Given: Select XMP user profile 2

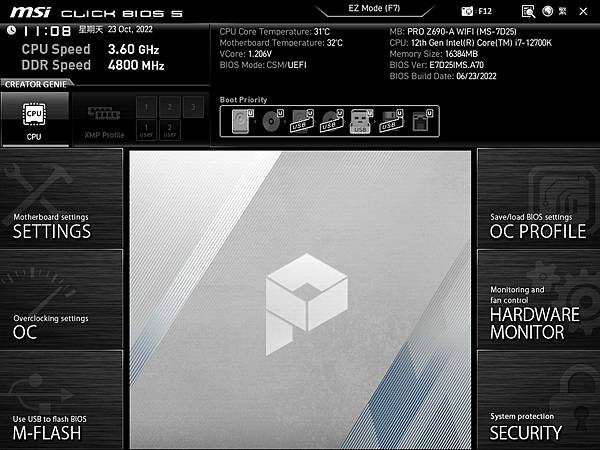Looking at the screenshot, I should 170,130.
